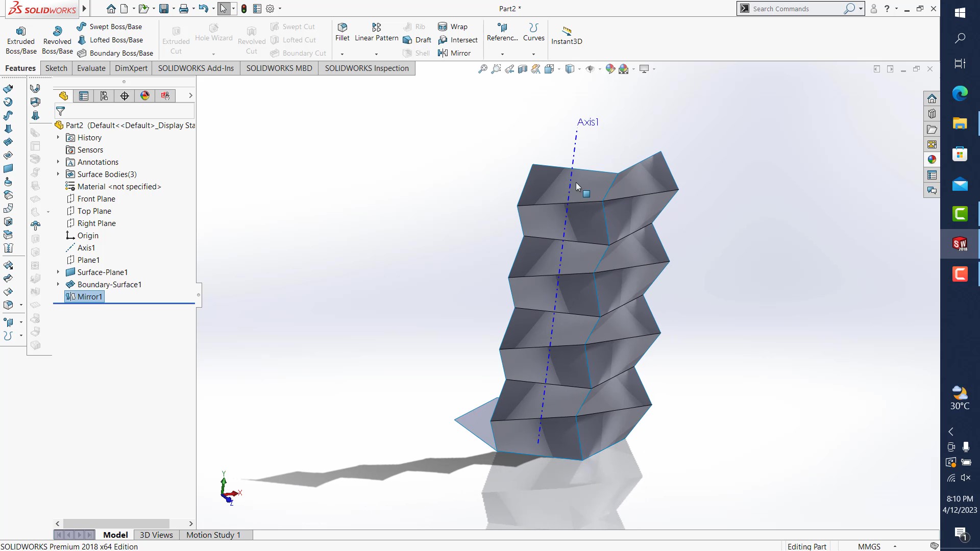Open the Wrap feature tool
Image resolution: width=980 pixels, height=551 pixels.
click(x=453, y=27)
